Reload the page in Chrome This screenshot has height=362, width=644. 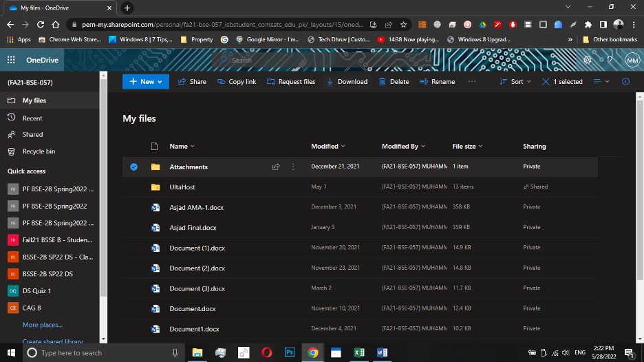[40, 25]
